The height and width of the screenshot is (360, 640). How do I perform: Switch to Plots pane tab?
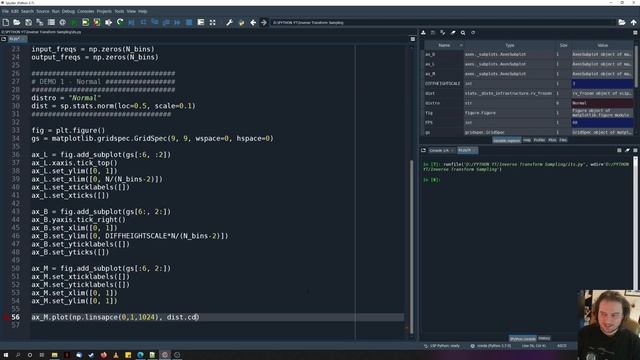coord(552,140)
